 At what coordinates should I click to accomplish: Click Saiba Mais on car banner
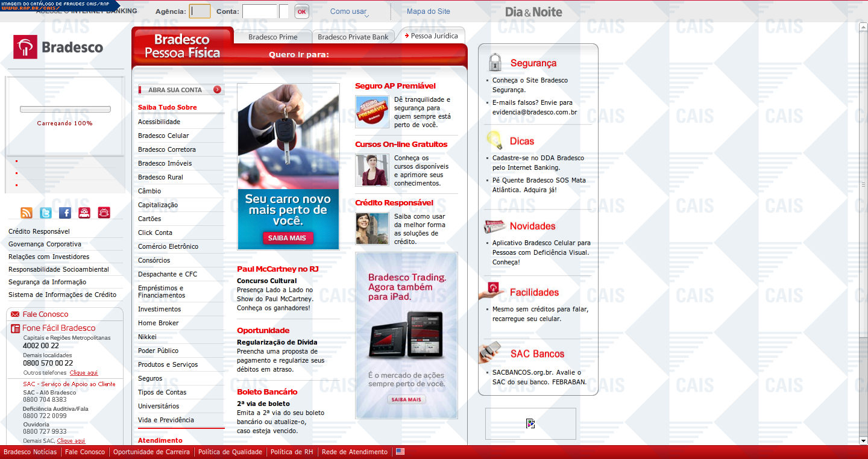(x=288, y=238)
